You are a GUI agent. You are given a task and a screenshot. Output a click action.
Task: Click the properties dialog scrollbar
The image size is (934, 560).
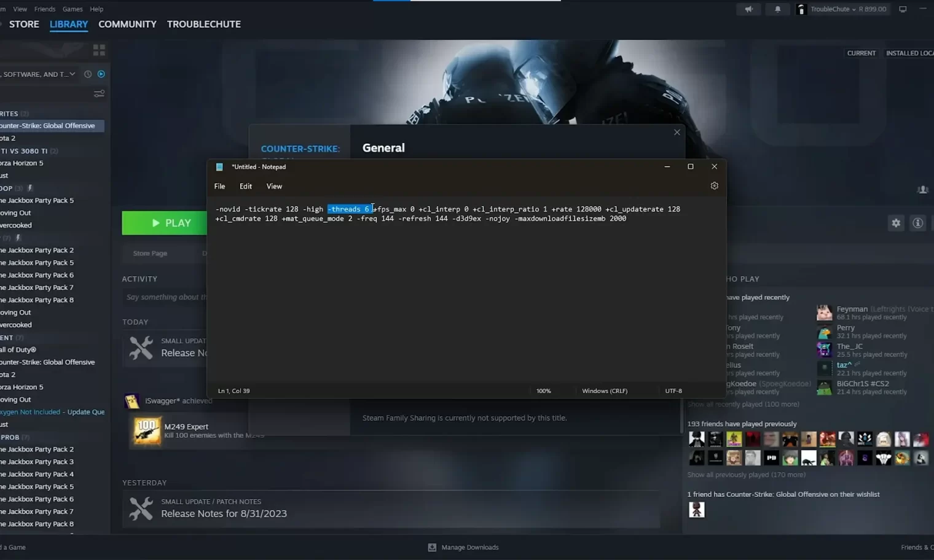click(x=681, y=416)
